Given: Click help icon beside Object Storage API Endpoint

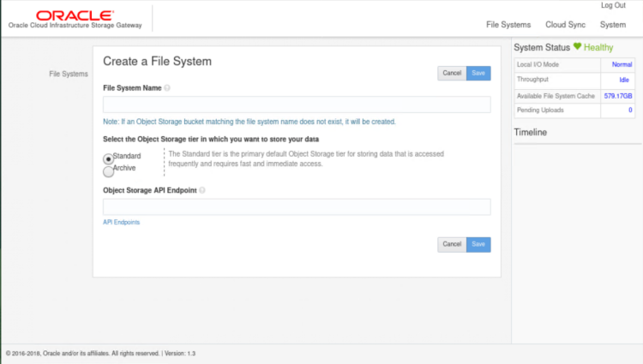Looking at the screenshot, I should click(201, 191).
